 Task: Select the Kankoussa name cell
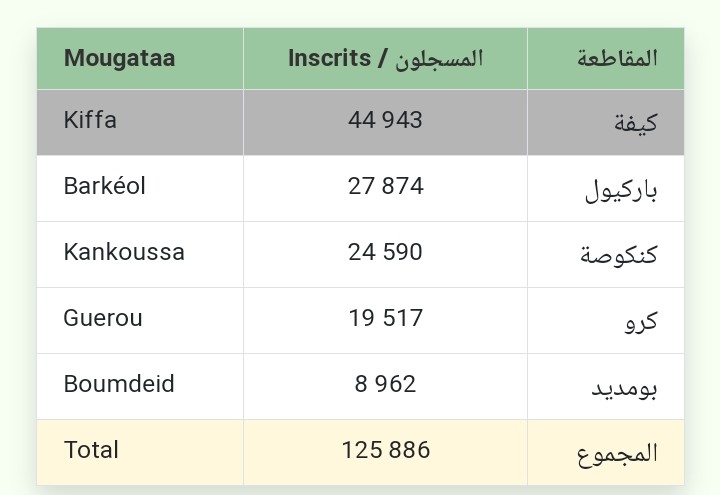[124, 252]
